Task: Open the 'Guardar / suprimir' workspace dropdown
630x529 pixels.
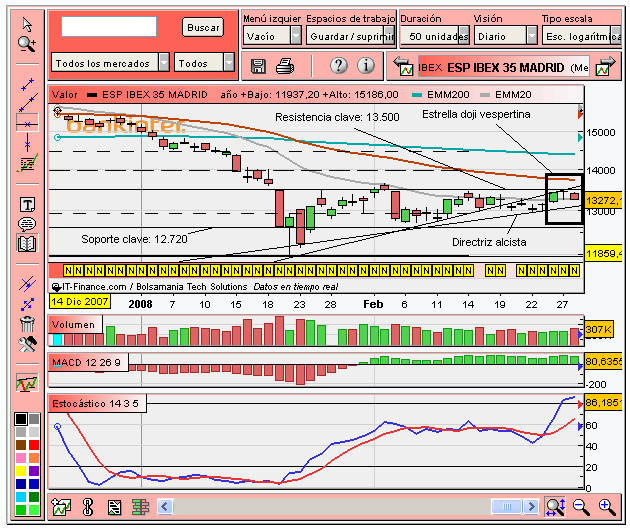Action: click(x=350, y=36)
